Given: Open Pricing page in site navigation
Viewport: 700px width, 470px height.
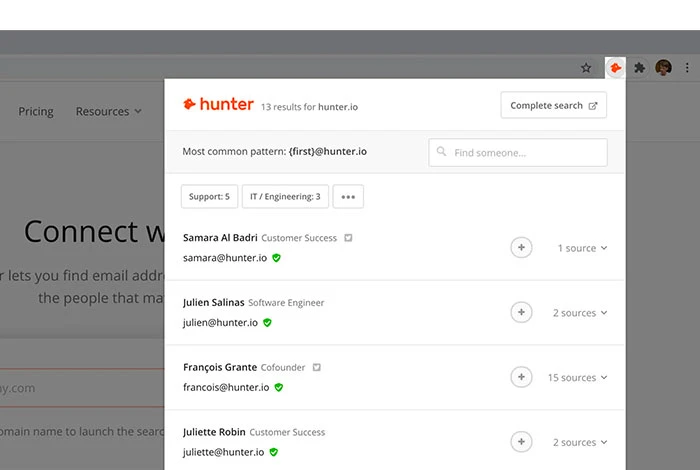Looking at the screenshot, I should [x=36, y=111].
